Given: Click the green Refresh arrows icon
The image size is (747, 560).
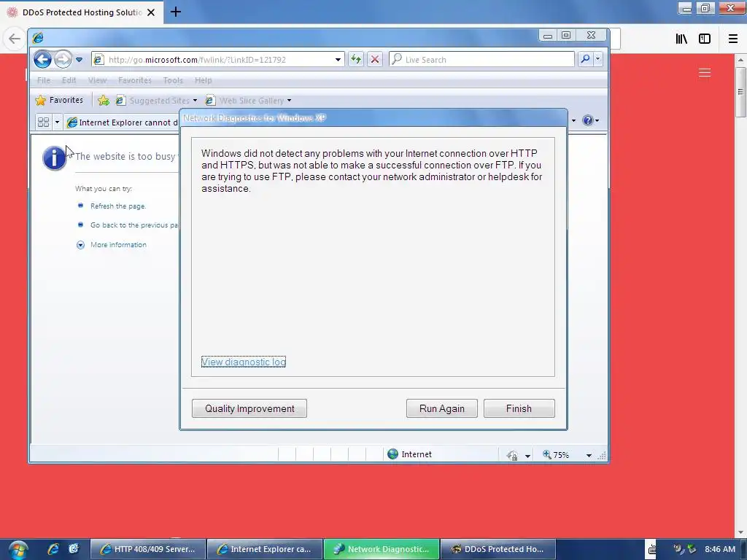Looking at the screenshot, I should coord(356,60).
